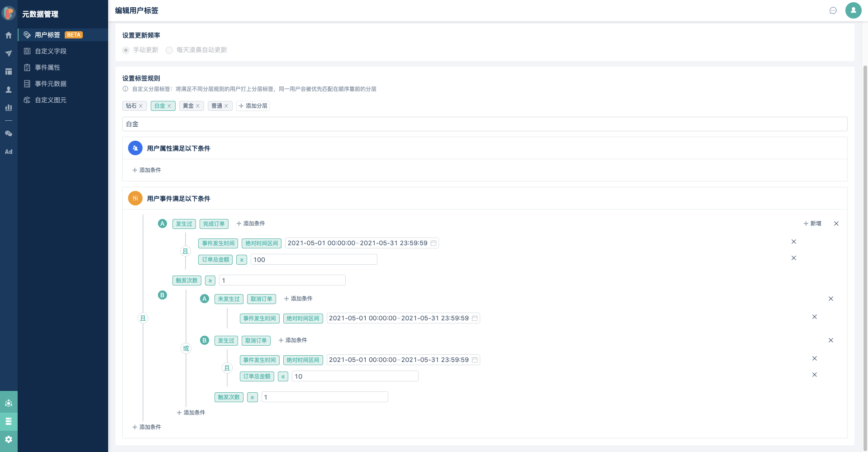The height and width of the screenshot is (452, 868).
Task: Remove the 黄金 tier tag
Action: 198,106
